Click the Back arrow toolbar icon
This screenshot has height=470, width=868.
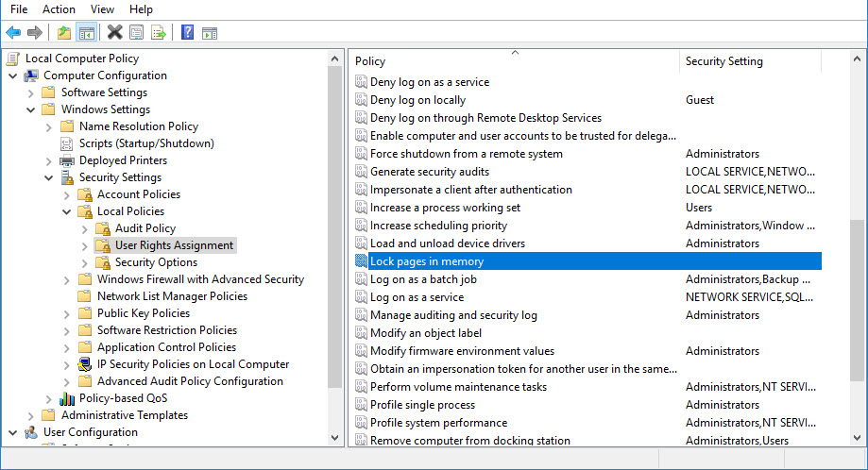(x=13, y=33)
